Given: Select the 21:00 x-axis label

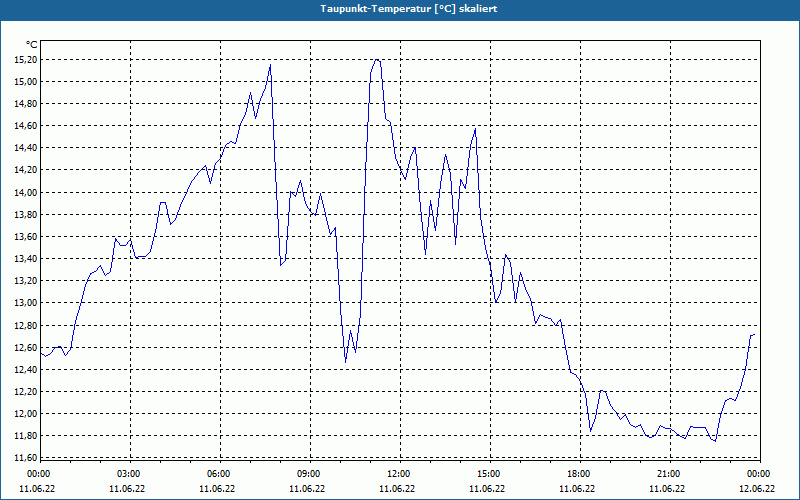Looking at the screenshot, I should pyautogui.click(x=669, y=474).
